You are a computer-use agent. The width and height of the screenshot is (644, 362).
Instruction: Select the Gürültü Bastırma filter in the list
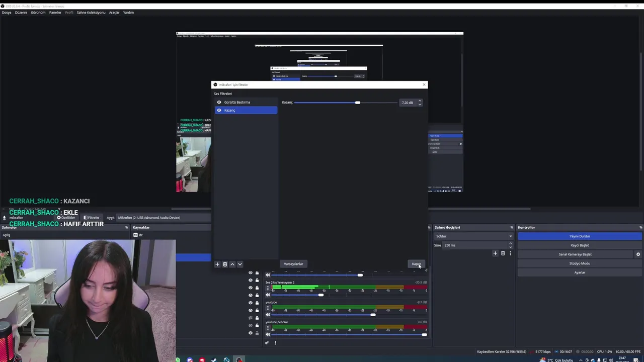tap(246, 102)
